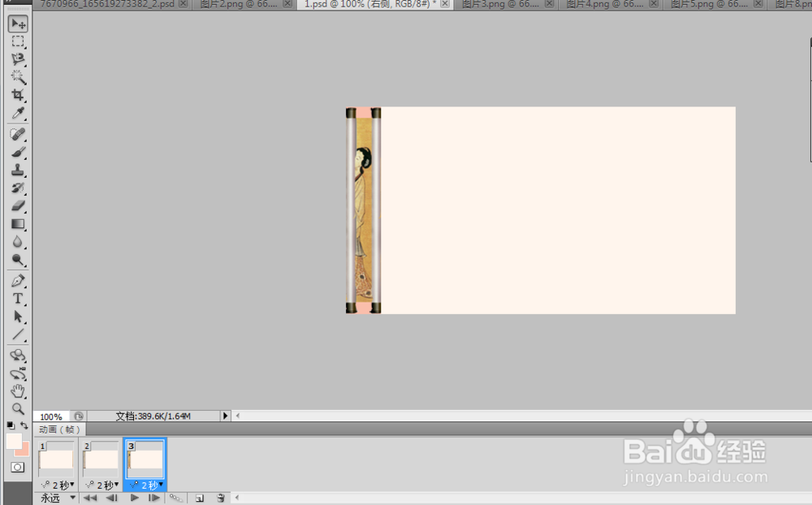Open the 永远 looping options dropdown
Image resolution: width=812 pixels, height=505 pixels.
click(x=58, y=499)
